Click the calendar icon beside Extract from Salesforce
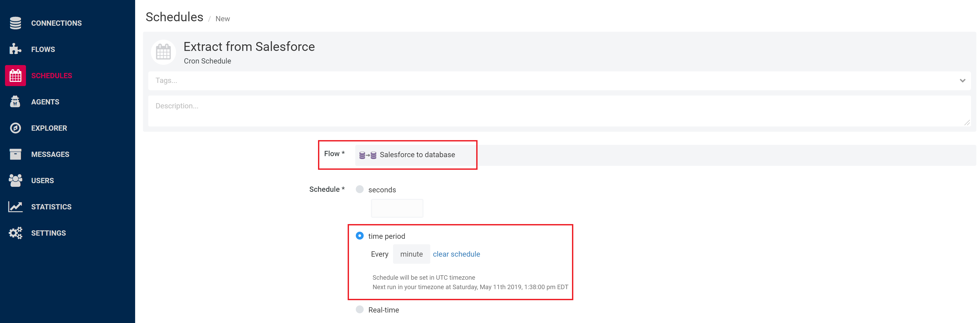This screenshot has height=323, width=980. [163, 52]
